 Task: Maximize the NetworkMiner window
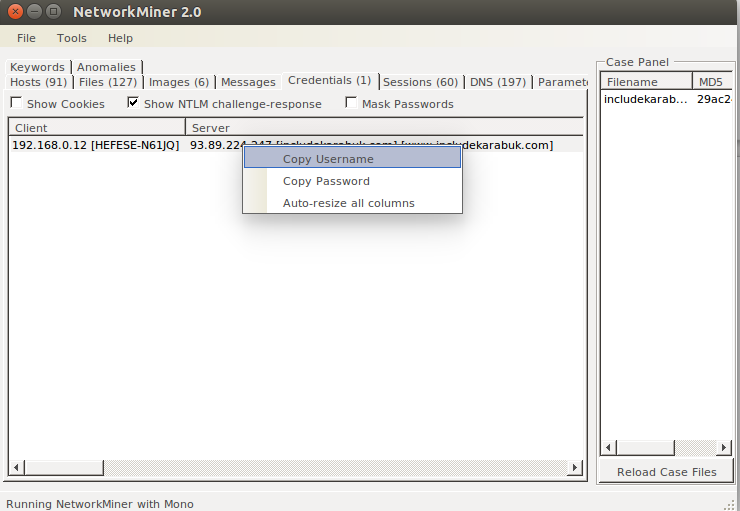54,11
